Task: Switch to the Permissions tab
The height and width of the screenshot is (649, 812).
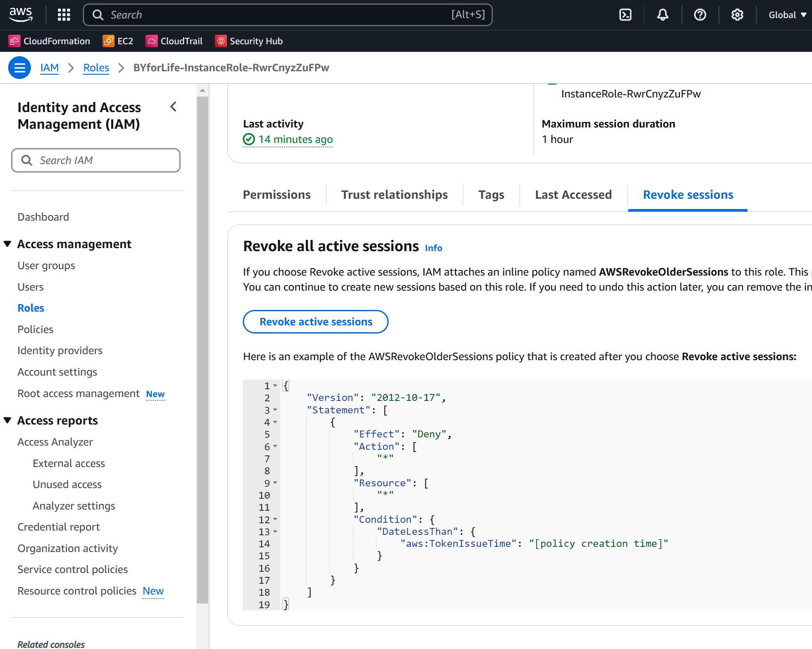Action: 277,195
